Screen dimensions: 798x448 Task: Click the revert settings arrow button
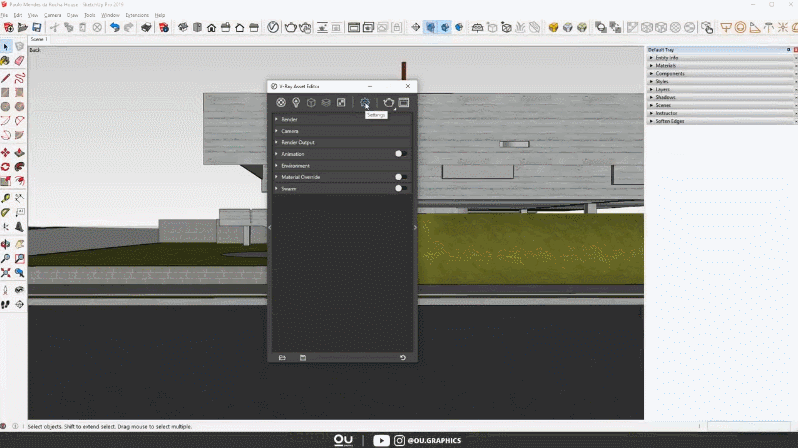coord(403,357)
